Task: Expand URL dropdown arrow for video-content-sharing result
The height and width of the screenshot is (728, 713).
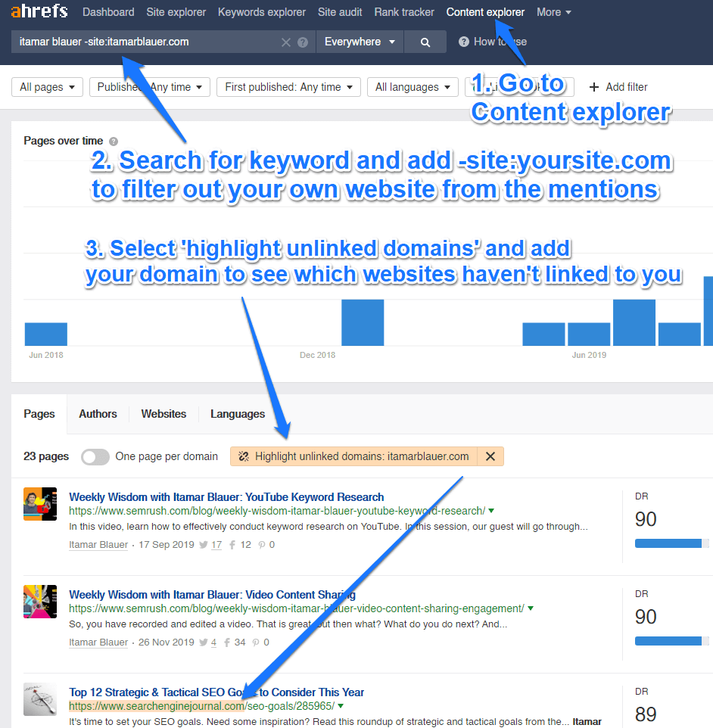Action: pos(531,608)
